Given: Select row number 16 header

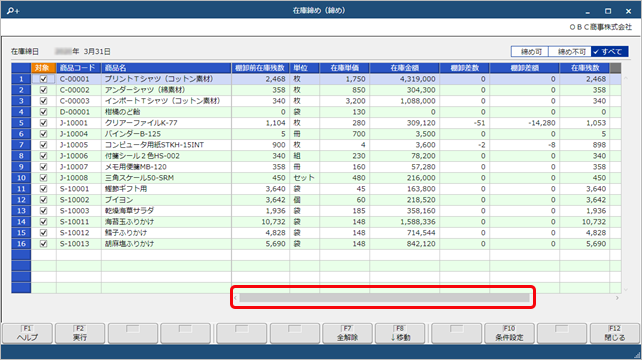Looking at the screenshot, I should coord(21,244).
